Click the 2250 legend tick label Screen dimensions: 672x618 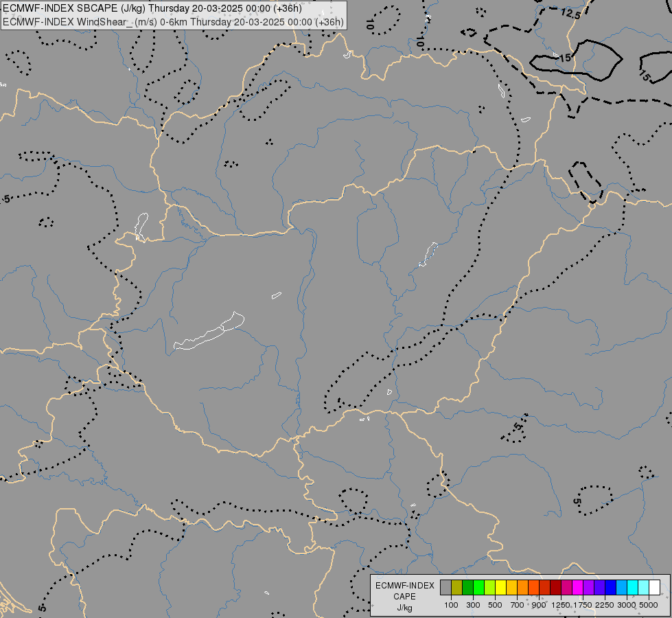coord(605,605)
